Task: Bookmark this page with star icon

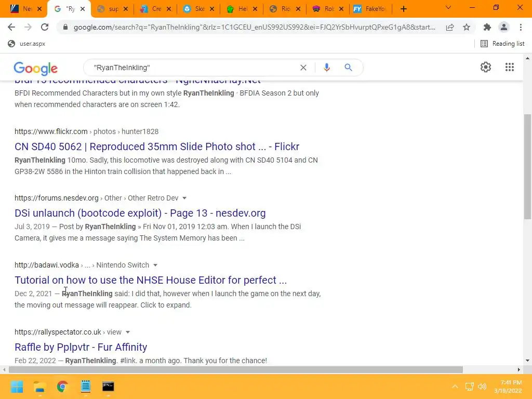Action: coord(467,27)
